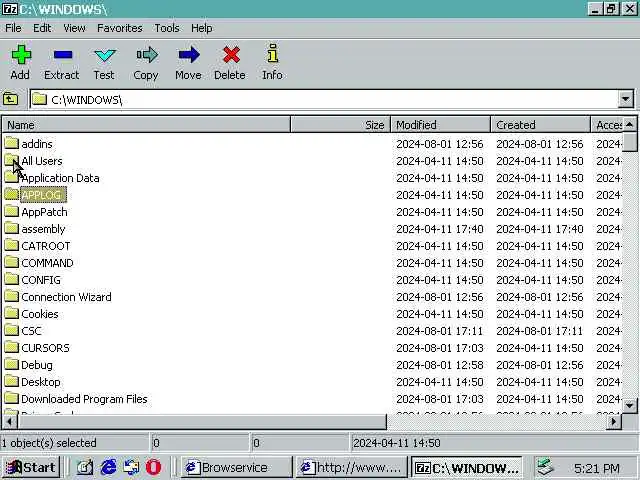Click the system tray network icon
640x480 pixels.
tap(545, 467)
